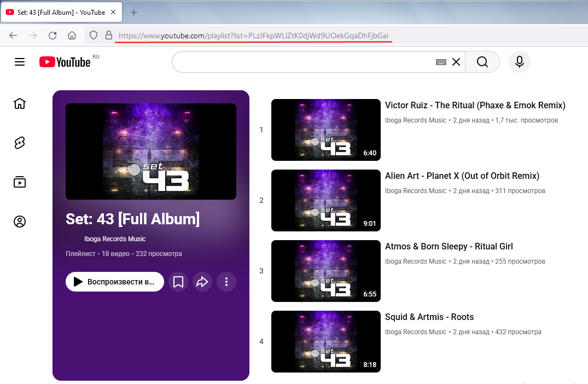Open a new browser tab with plus
The width and height of the screenshot is (588, 384).
coord(133,13)
